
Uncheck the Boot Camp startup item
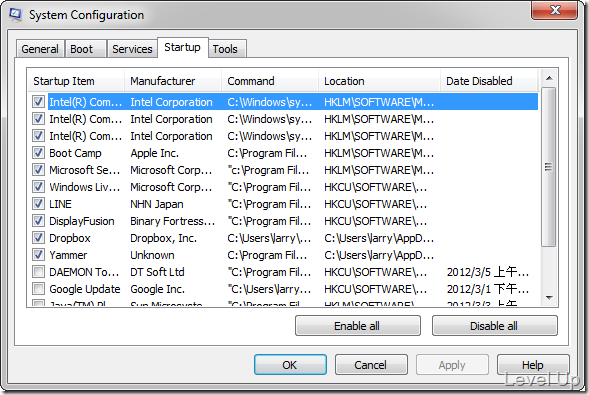point(38,153)
